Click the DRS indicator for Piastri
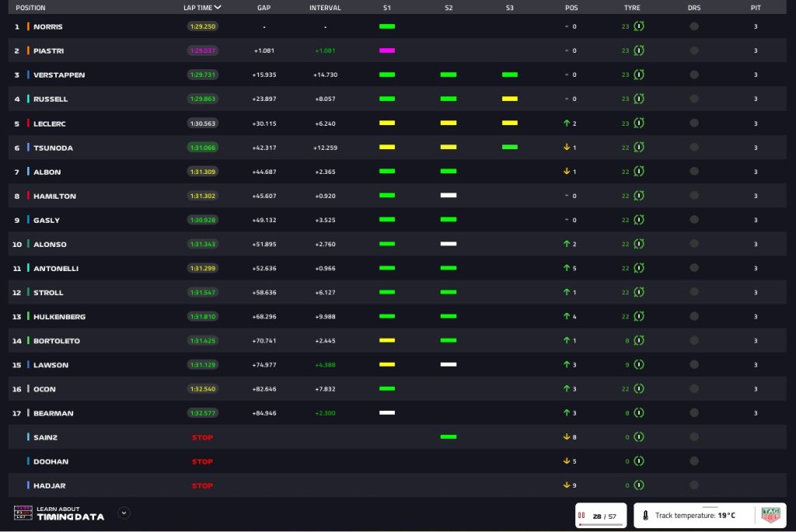This screenshot has height=532, width=796. (693, 50)
